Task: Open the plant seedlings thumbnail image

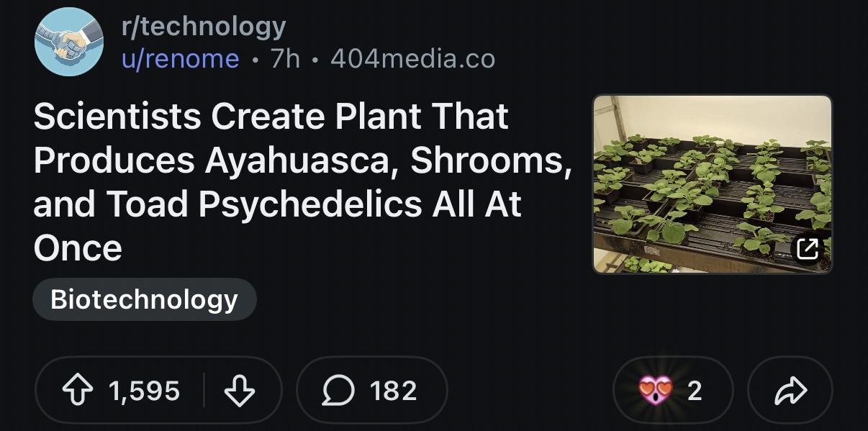Action: (x=712, y=184)
